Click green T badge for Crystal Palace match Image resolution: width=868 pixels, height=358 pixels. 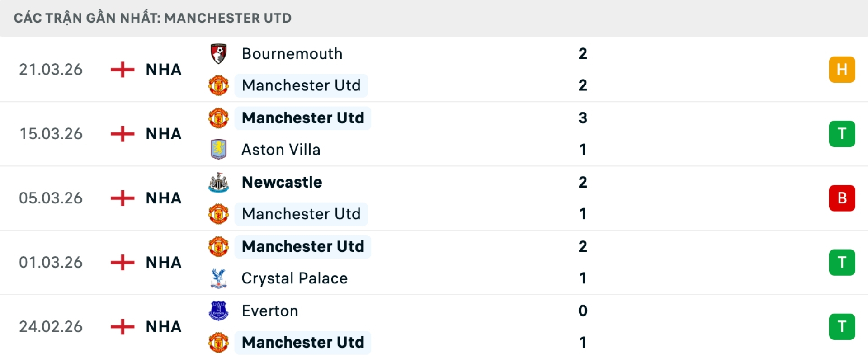(842, 263)
